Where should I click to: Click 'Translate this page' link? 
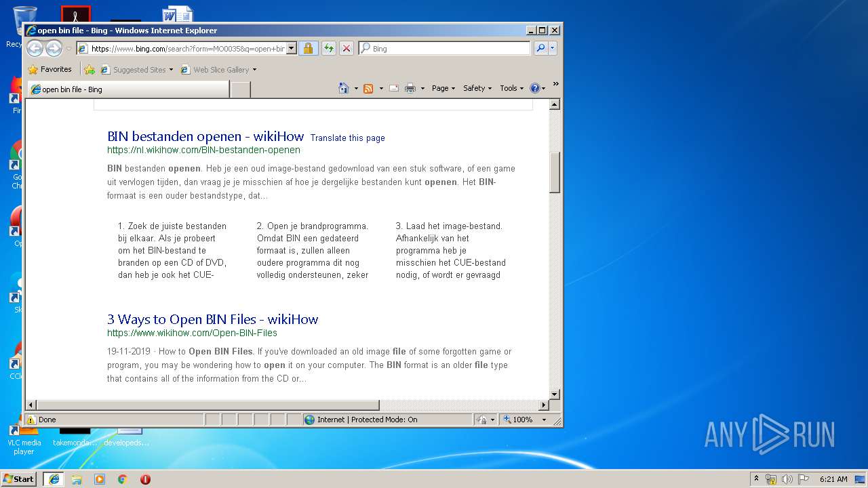point(347,138)
